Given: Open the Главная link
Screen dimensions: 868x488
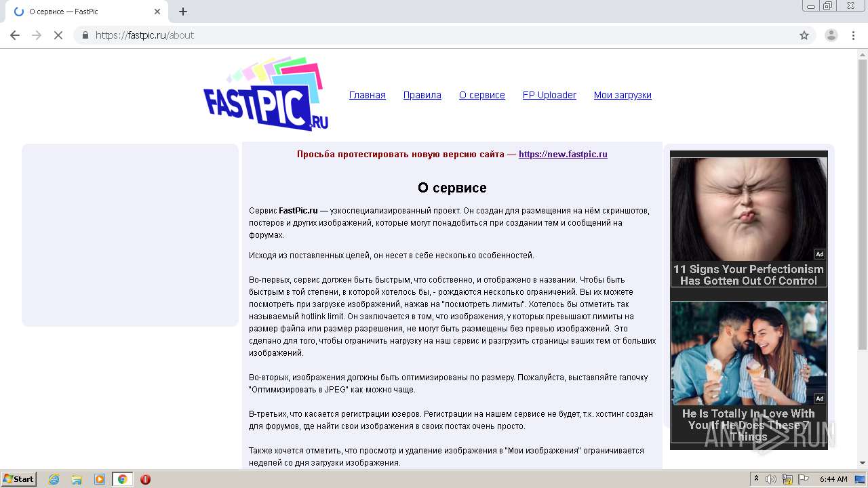Looking at the screenshot, I should pos(368,95).
